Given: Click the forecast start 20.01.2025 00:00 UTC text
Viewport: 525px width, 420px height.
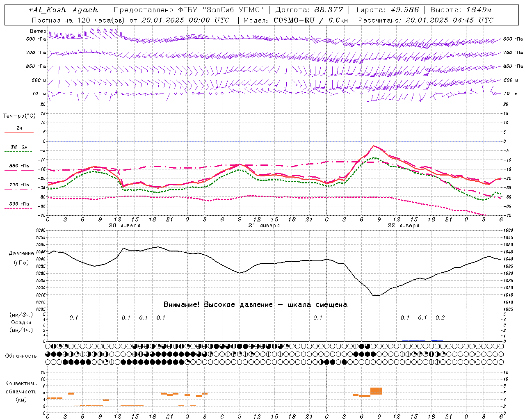Looking at the screenshot, I should (185, 20).
